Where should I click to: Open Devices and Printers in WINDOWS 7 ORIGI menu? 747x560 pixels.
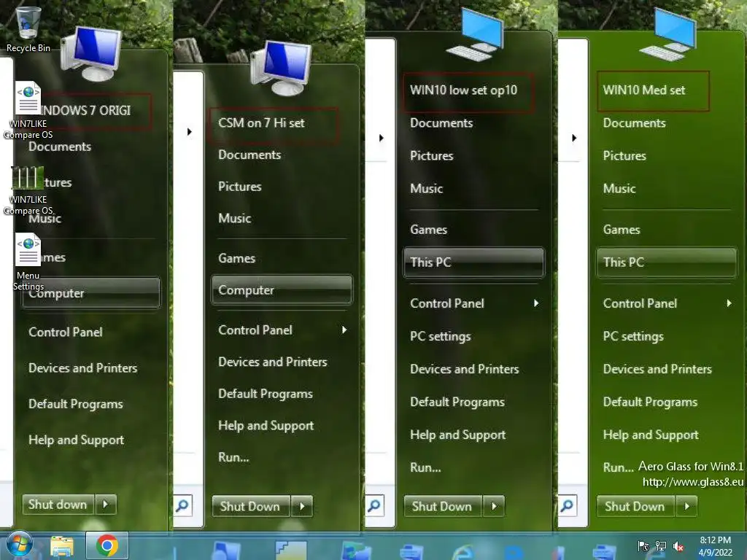83,367
